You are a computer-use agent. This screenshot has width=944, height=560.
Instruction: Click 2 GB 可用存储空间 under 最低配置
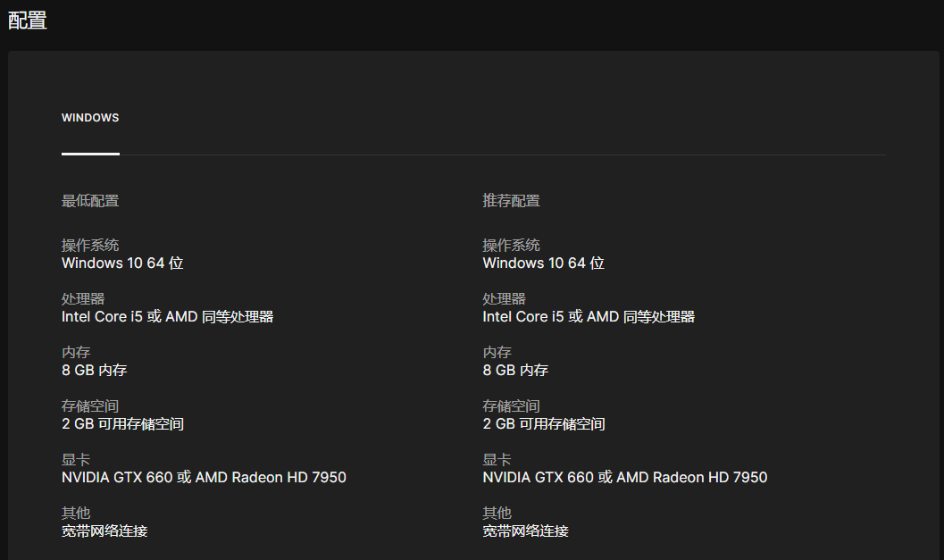[x=123, y=424]
